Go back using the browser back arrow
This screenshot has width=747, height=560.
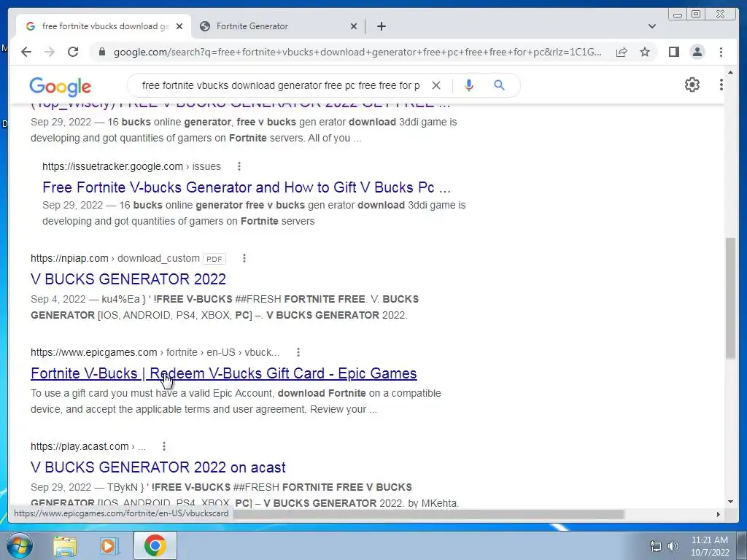tap(26, 52)
